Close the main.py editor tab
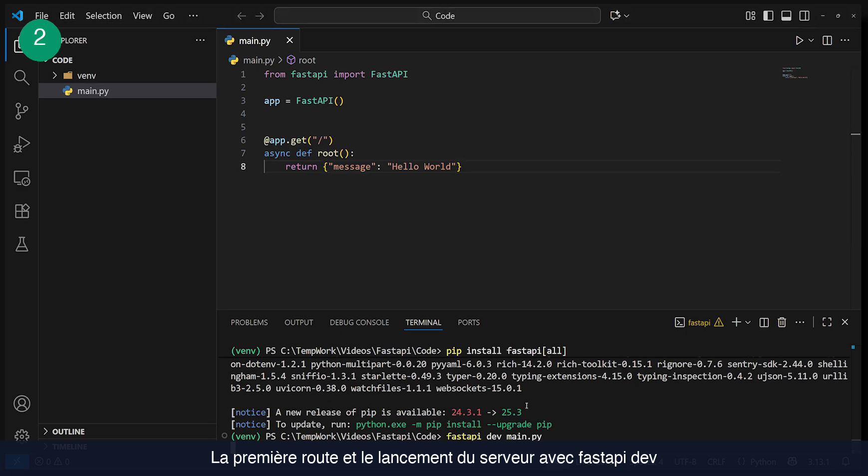This screenshot has width=868, height=476. click(289, 40)
